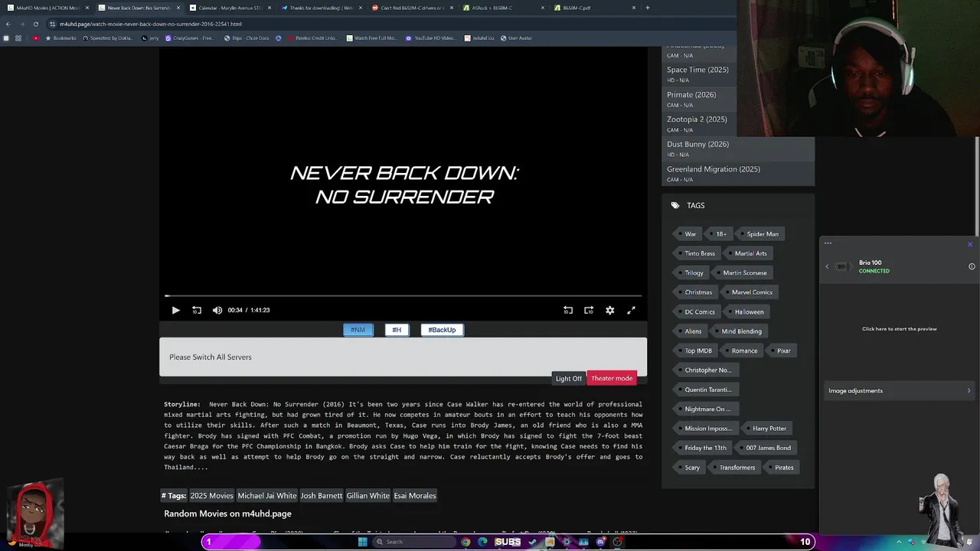Viewport: 980px width, 551px height.
Task: Click the taskbar Search box
Action: [413, 542]
